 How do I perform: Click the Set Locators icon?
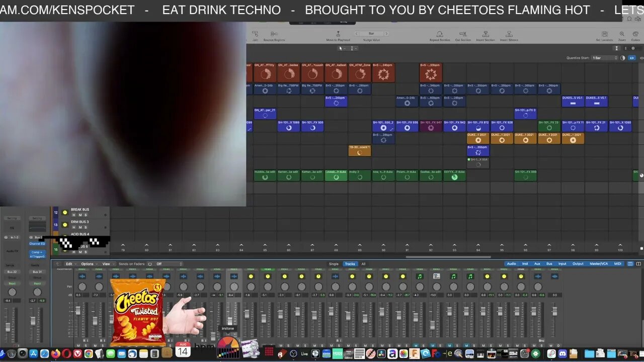pyautogui.click(x=604, y=34)
